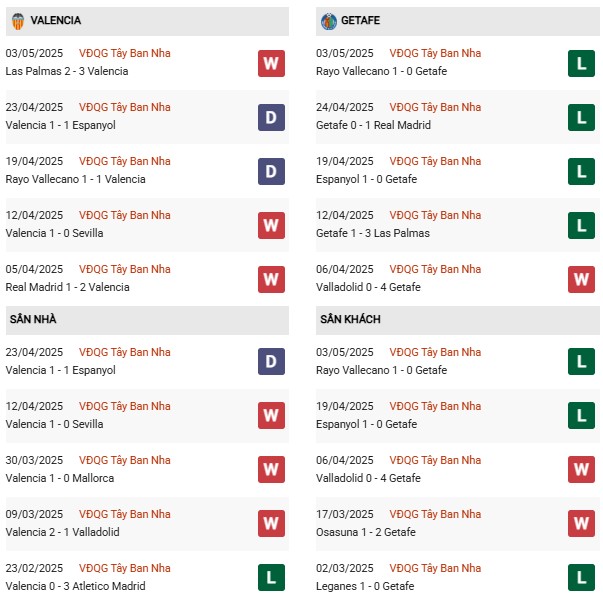This screenshot has height=598, width=603.
Task: Open Valencia 1 - 0 Mallorca match result
Action: [x=60, y=478]
